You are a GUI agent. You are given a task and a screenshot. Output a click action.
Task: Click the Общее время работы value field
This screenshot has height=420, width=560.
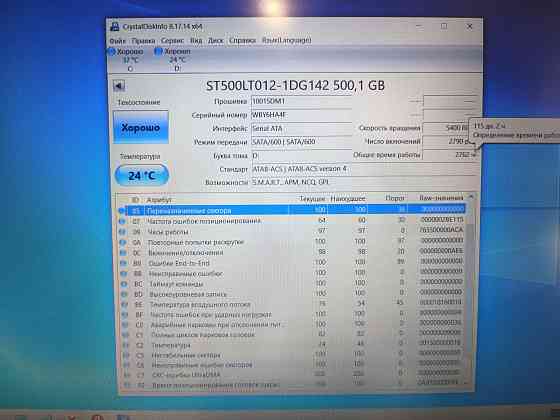[x=450, y=155]
